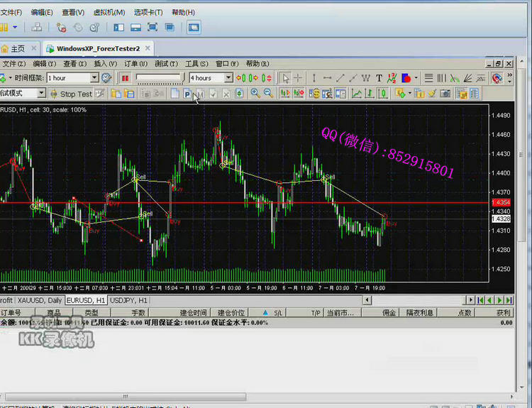Toggle the arrow pointer cursor mode
Screen dimensions: 532x408
click(284, 78)
